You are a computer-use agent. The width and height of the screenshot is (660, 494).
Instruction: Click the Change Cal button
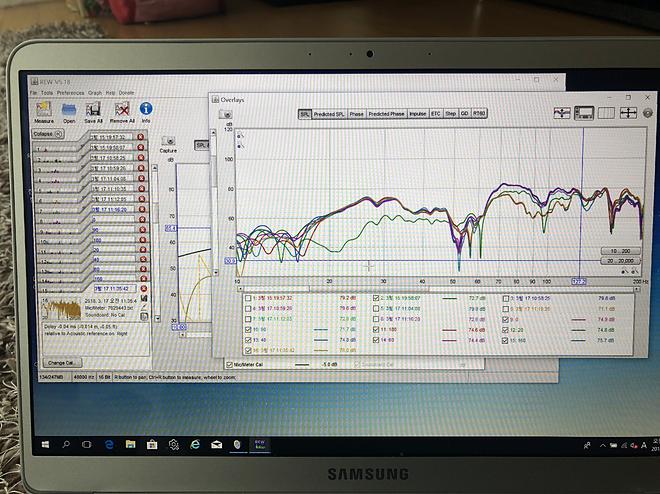pyautogui.click(x=61, y=362)
